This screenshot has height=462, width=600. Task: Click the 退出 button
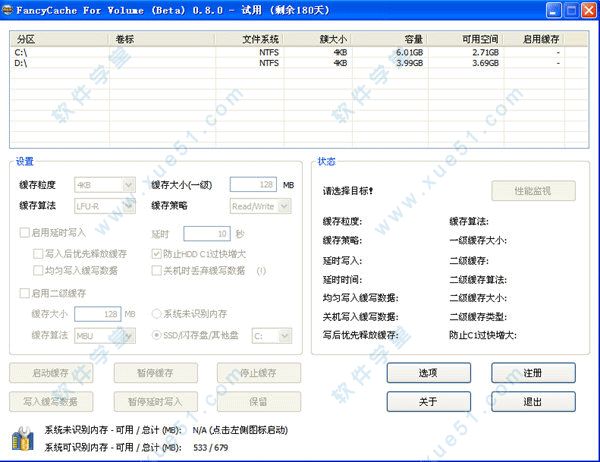coord(533,402)
